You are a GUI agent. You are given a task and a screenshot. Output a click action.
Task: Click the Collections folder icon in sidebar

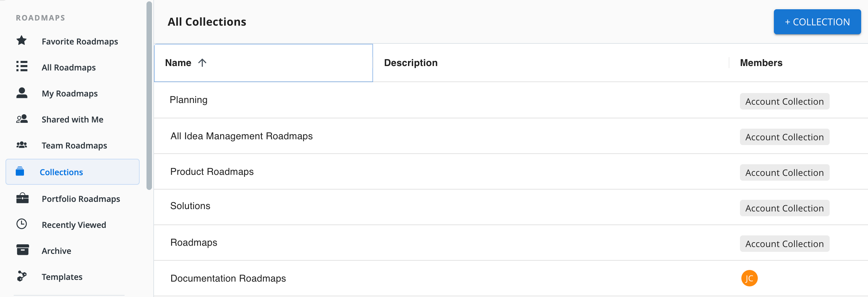pos(20,171)
